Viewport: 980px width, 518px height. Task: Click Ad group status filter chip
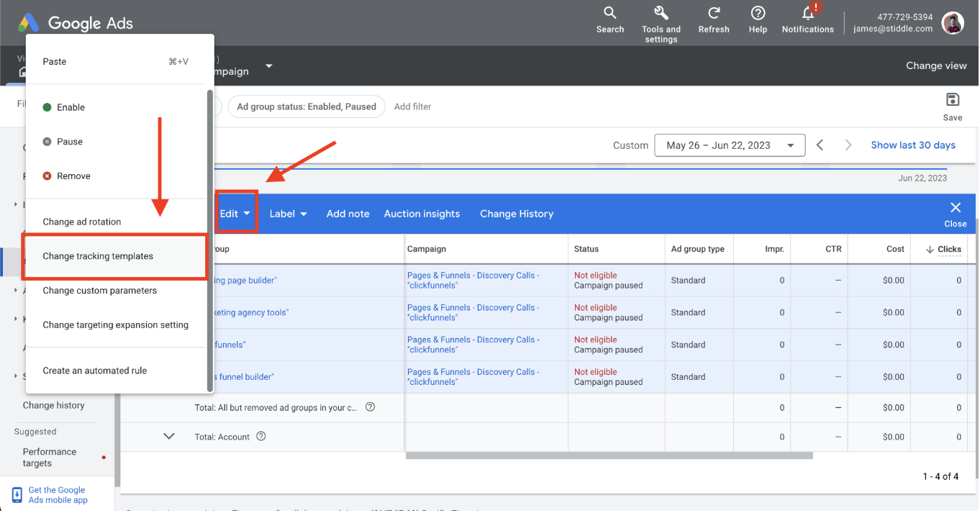[307, 106]
